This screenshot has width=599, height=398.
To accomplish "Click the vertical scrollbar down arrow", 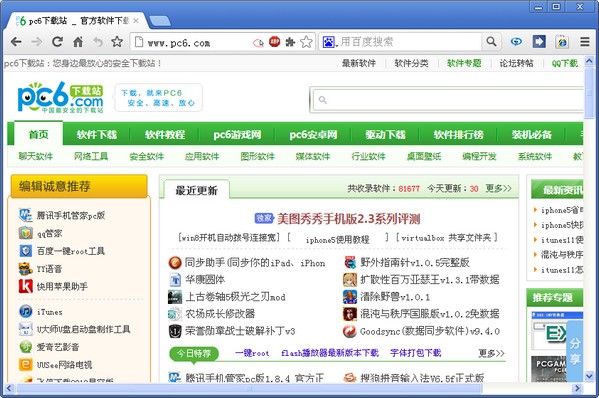I will pos(589,377).
